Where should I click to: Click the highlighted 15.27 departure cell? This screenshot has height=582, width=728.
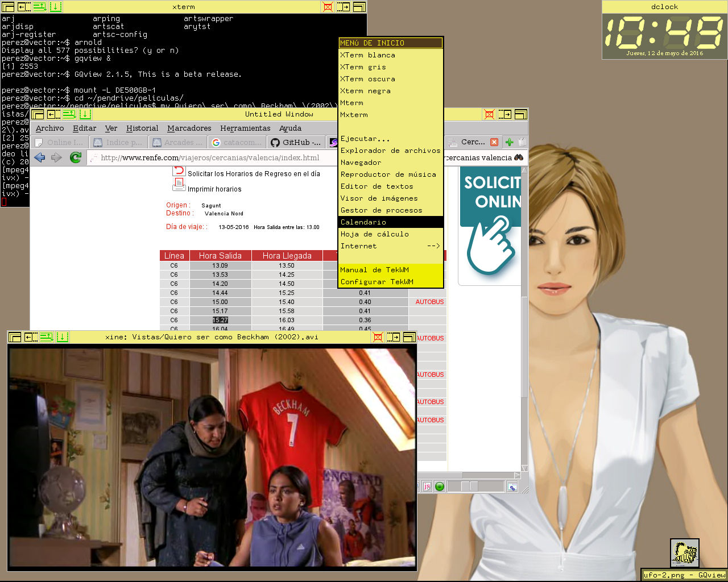click(220, 320)
